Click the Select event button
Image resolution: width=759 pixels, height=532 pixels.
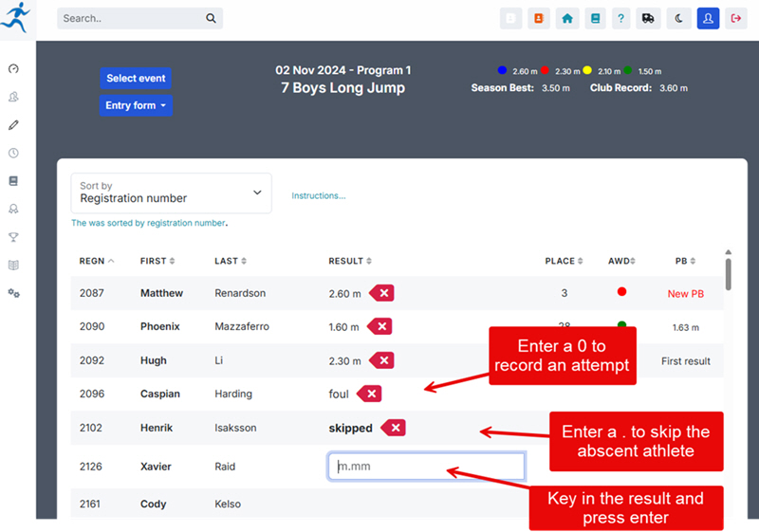point(136,79)
